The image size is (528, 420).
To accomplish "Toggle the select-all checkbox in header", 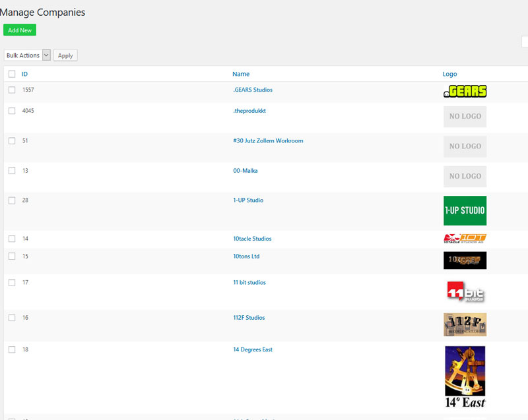I will [12, 74].
